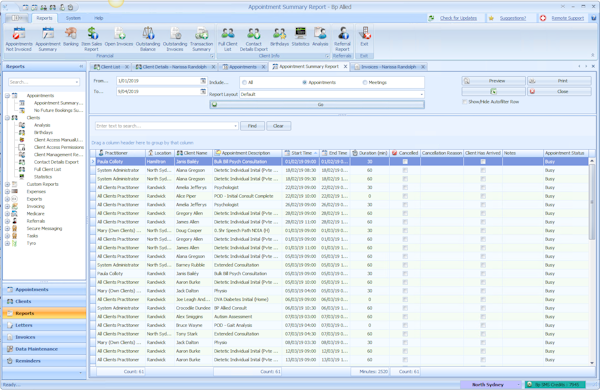Screen dimensions: 600x390
Task: Select No Future Bookings Summary tree item
Action: coord(58,110)
